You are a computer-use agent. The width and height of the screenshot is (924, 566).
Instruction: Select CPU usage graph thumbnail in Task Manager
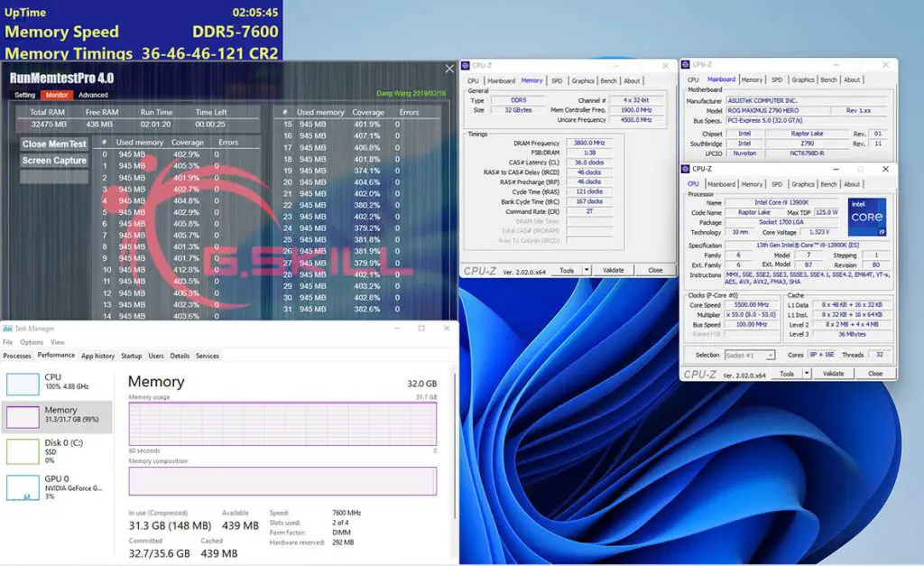tap(23, 384)
